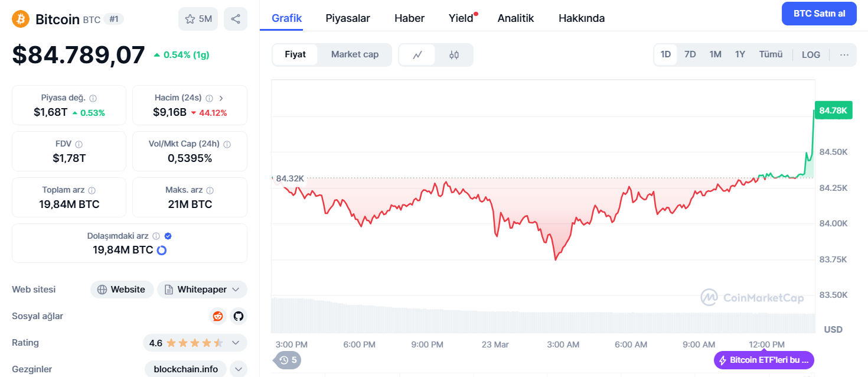Set chart range to Tümü

(x=771, y=55)
